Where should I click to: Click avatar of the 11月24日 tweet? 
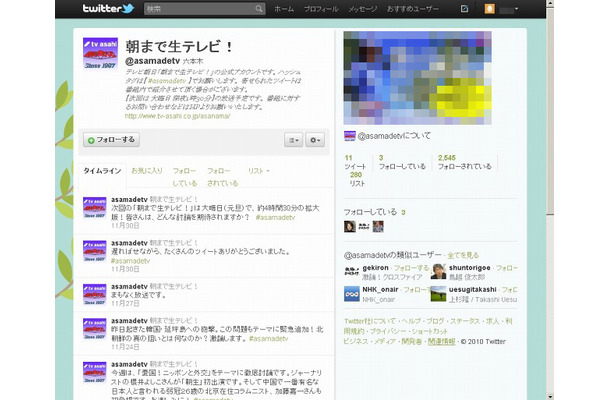(95, 329)
